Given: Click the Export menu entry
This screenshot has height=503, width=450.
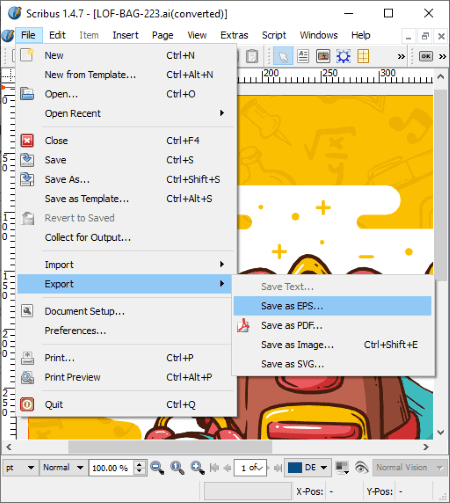Looking at the screenshot, I should tap(124, 284).
